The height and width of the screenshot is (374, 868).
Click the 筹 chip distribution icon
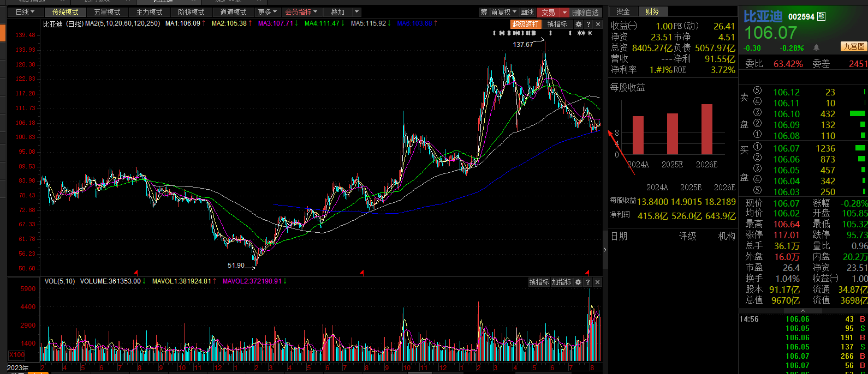tap(484, 12)
